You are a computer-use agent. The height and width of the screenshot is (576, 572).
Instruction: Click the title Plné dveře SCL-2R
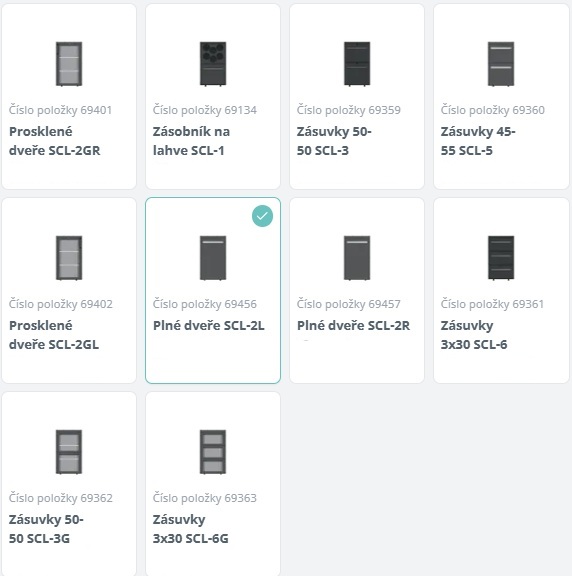[353, 325]
